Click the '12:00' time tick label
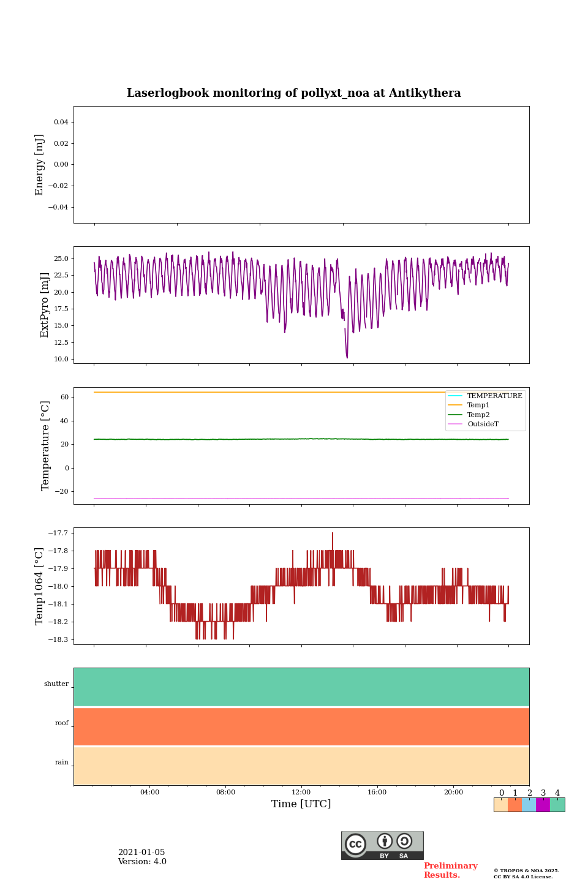The image size is (588, 882). pyautogui.click(x=301, y=792)
